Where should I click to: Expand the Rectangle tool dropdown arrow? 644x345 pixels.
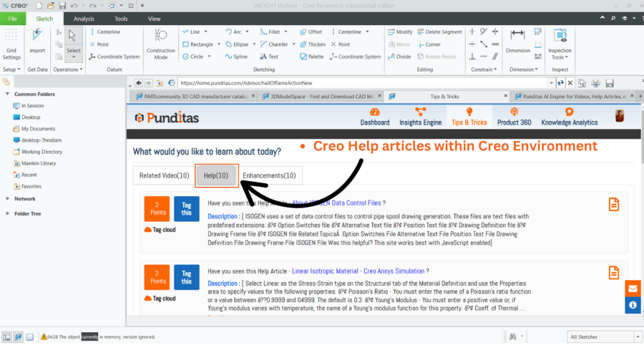pyautogui.click(x=219, y=45)
